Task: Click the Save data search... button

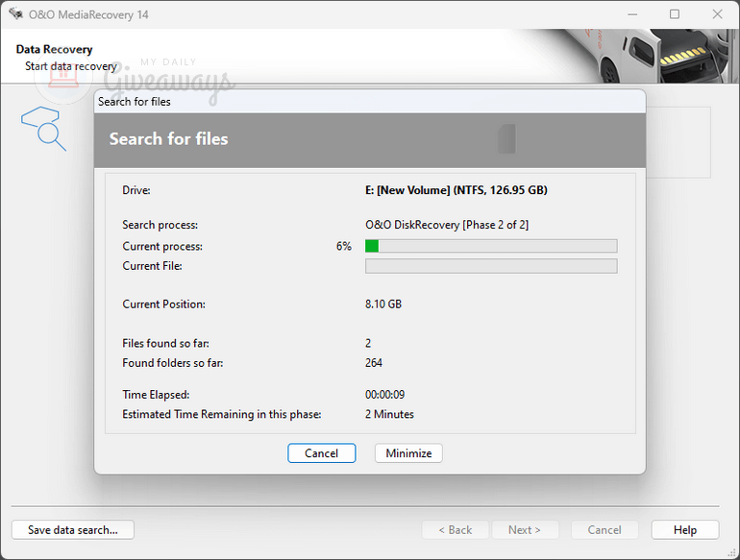Action: pos(72,529)
